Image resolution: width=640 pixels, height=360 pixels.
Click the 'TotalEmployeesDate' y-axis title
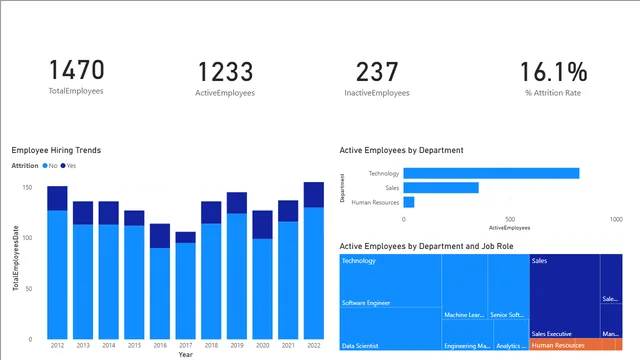[16, 258]
